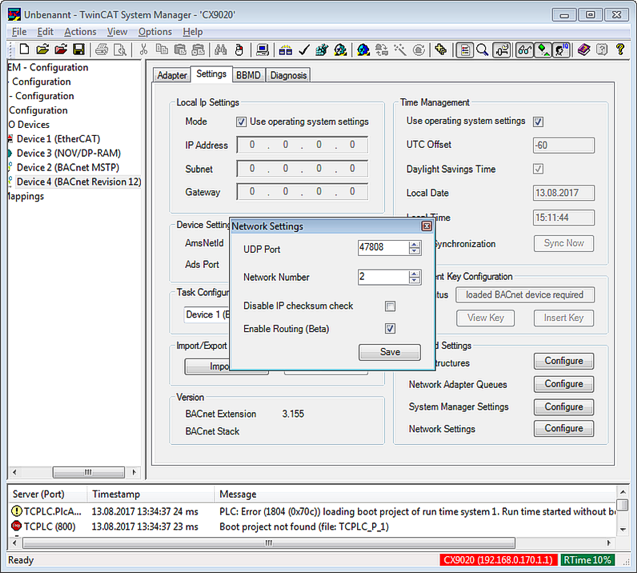Click the View Key button
Screen dimensions: 637x573
coord(485,318)
